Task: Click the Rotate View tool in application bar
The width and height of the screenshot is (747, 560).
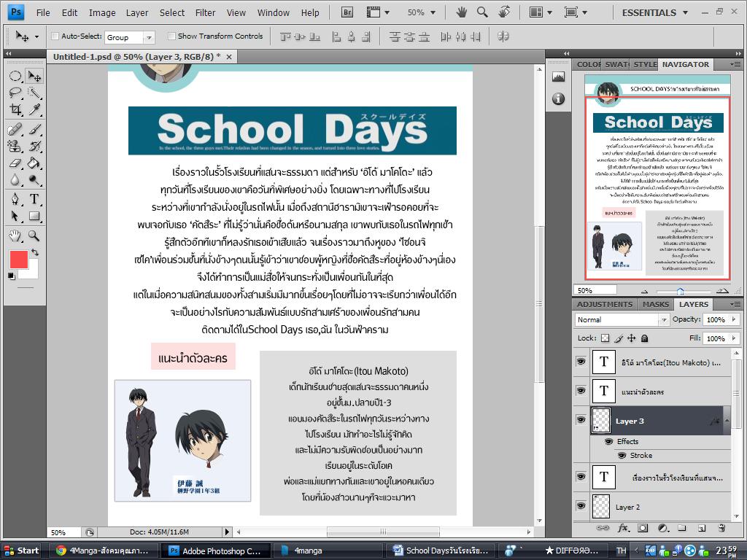Action: pos(504,12)
